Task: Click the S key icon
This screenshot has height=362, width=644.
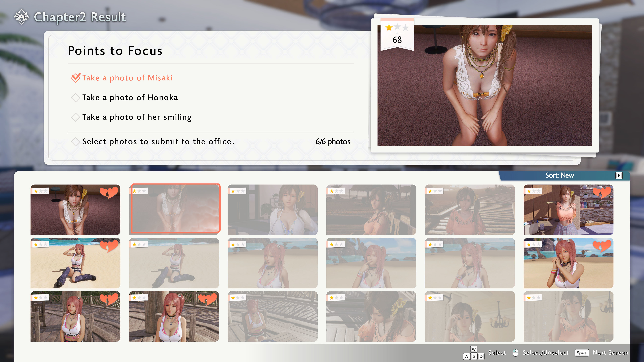Action: click(x=473, y=356)
